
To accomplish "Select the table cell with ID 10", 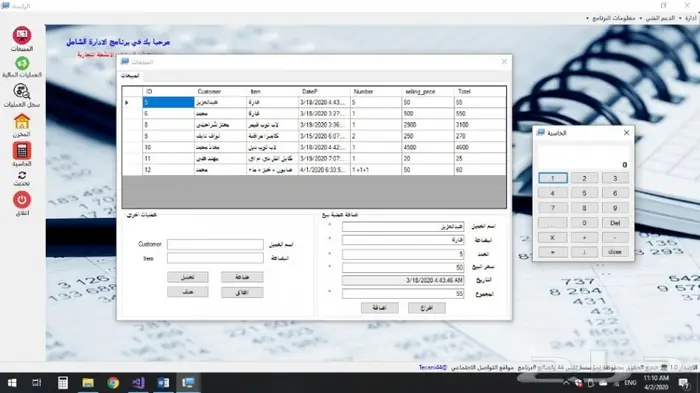I will pyautogui.click(x=168, y=147).
